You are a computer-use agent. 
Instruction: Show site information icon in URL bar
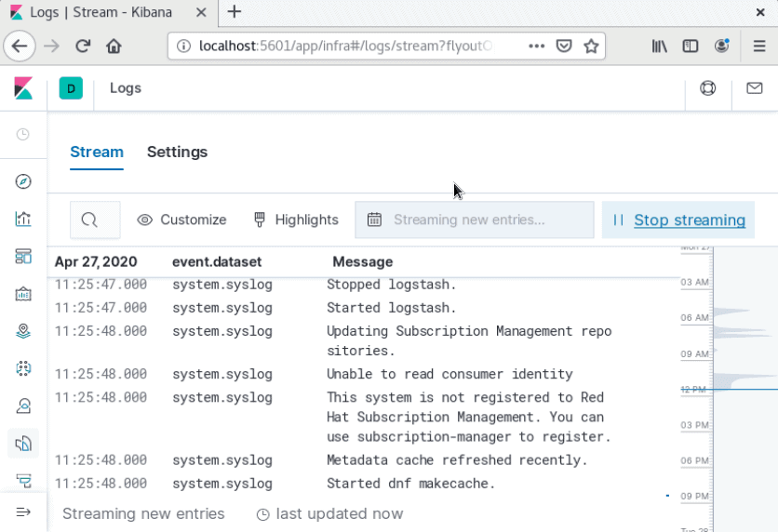(183, 47)
